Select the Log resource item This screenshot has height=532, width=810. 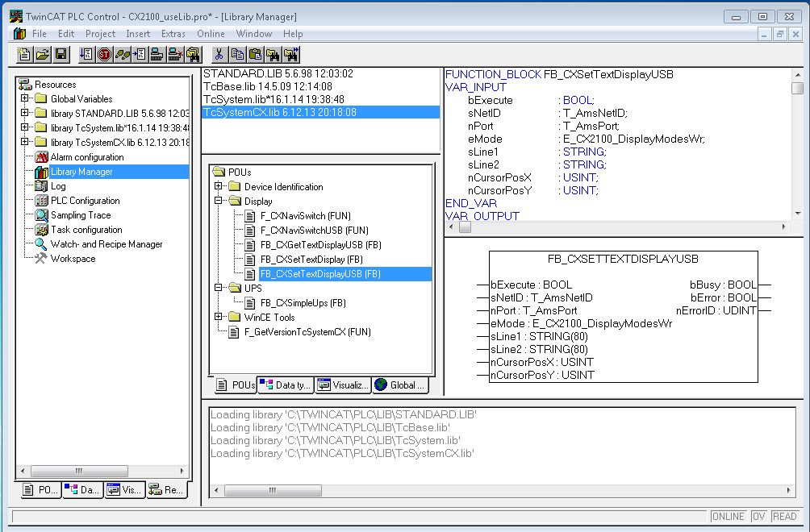[58, 185]
